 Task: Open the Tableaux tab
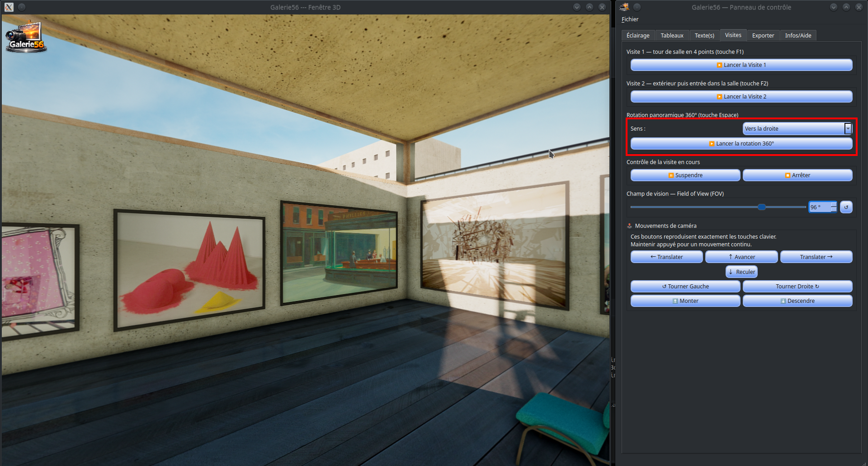pyautogui.click(x=672, y=35)
